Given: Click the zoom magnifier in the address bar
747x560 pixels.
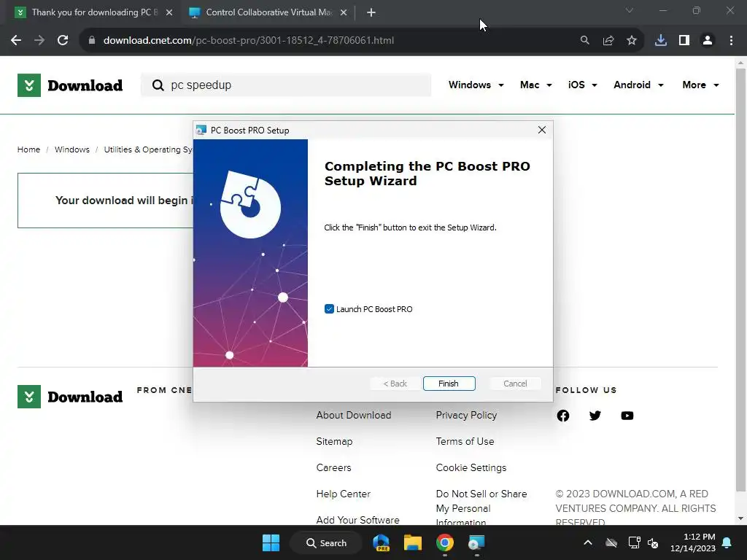Looking at the screenshot, I should (x=584, y=41).
